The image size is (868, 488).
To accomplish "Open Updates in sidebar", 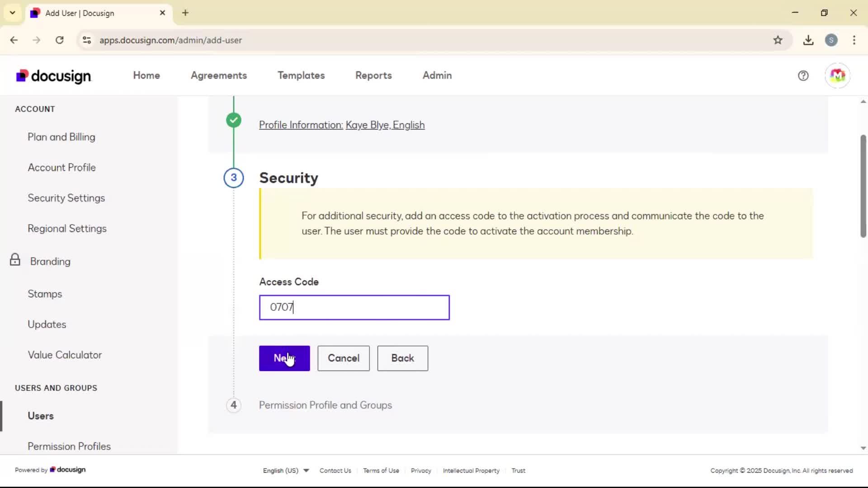I will pos(47,324).
